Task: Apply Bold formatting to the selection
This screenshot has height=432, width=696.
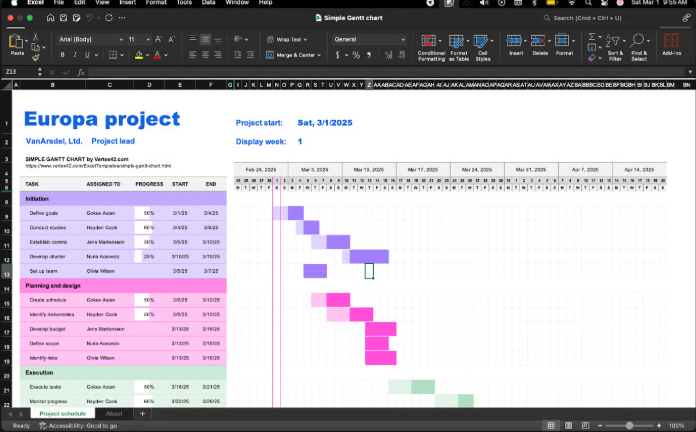Action: pyautogui.click(x=63, y=55)
